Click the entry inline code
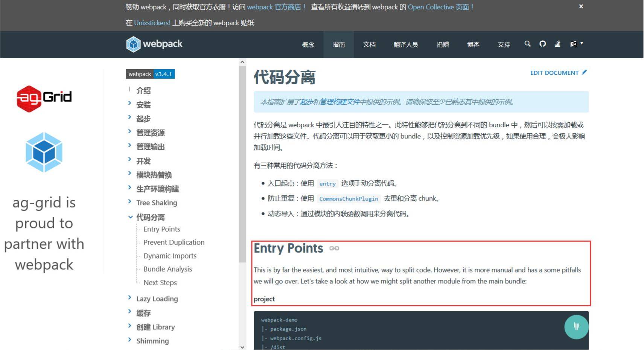 coord(327,184)
